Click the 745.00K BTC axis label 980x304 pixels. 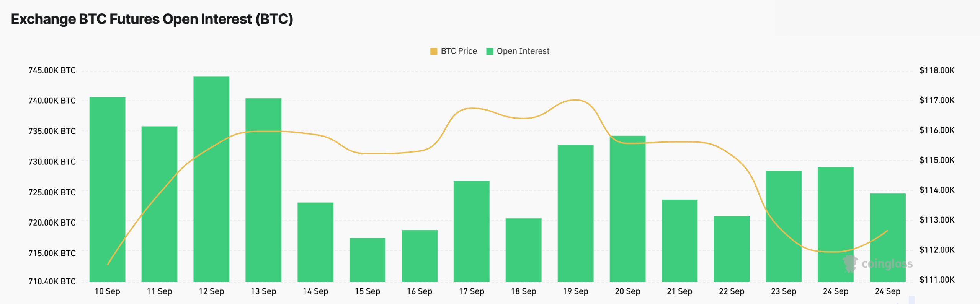tap(52, 70)
